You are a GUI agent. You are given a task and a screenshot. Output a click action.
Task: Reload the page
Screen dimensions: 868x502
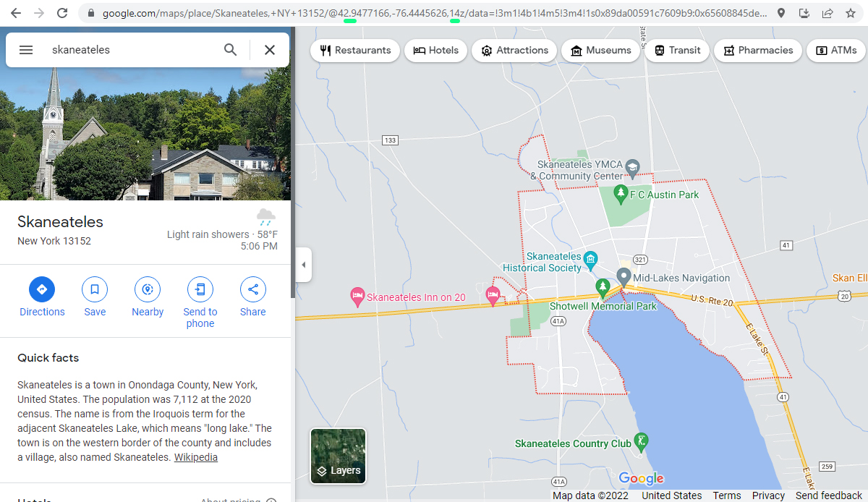[x=62, y=13]
